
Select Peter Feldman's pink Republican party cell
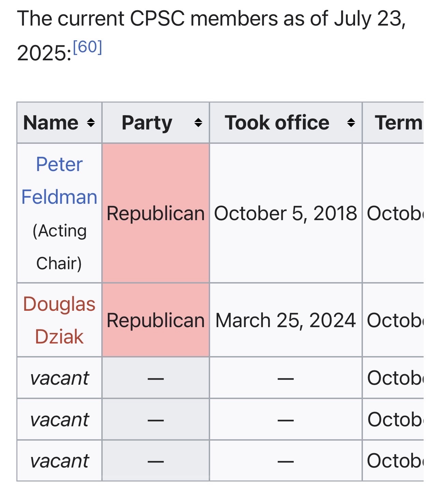pyautogui.click(x=156, y=213)
